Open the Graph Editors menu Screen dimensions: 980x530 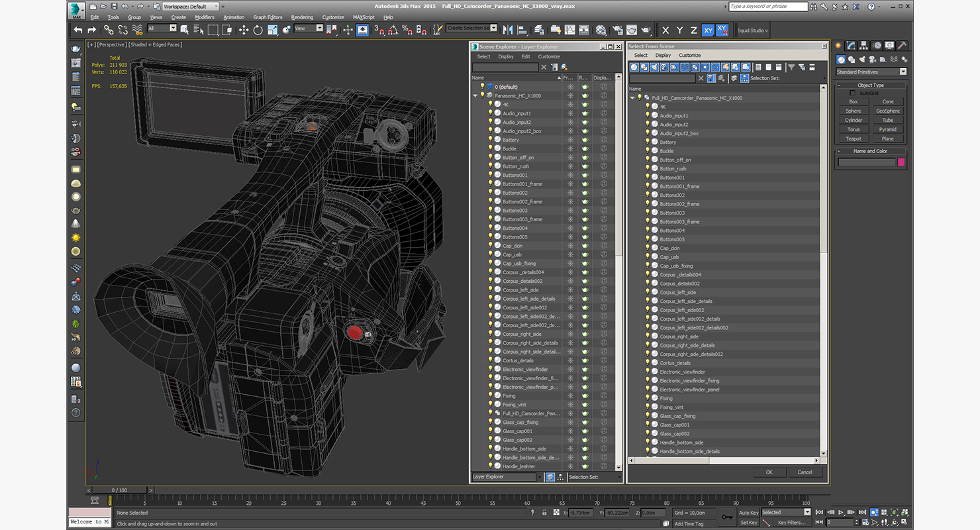pyautogui.click(x=268, y=17)
